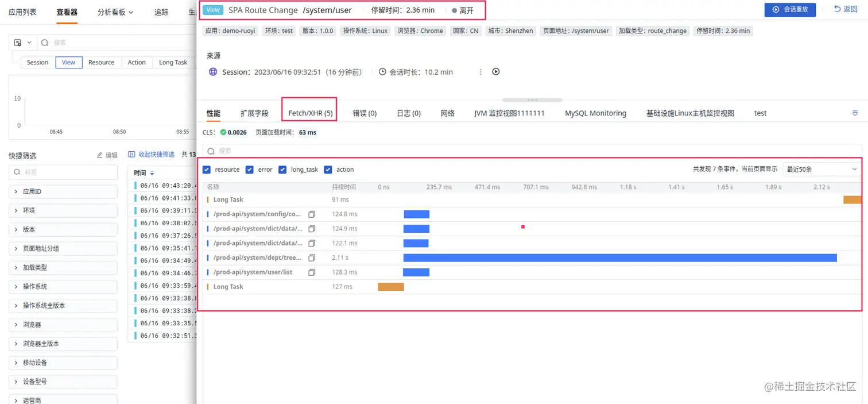Open the 日志 (0) tab
Viewport: 868px width, 404px height.
click(409, 113)
